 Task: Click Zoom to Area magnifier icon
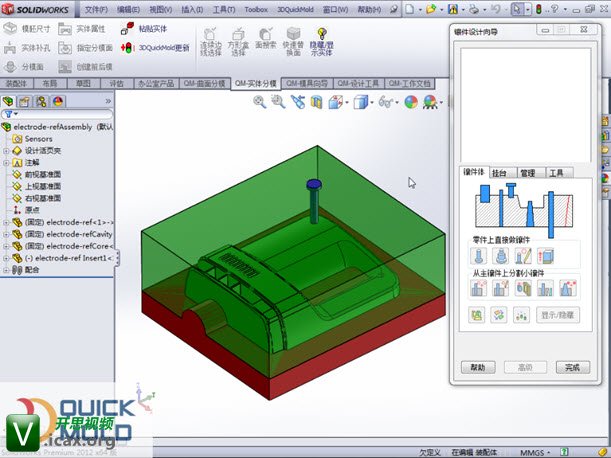[278, 102]
